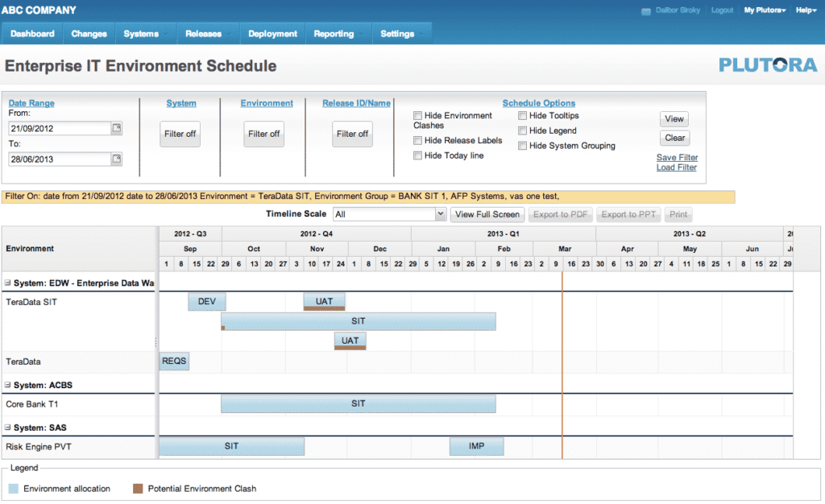Click the Schedule Options heading link

(x=539, y=103)
